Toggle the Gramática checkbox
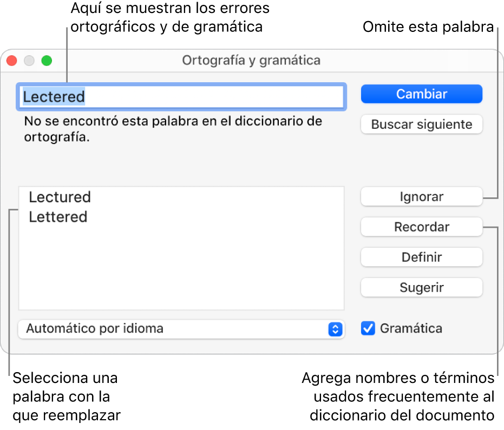Viewport: 504px width, 430px height. pos(368,328)
